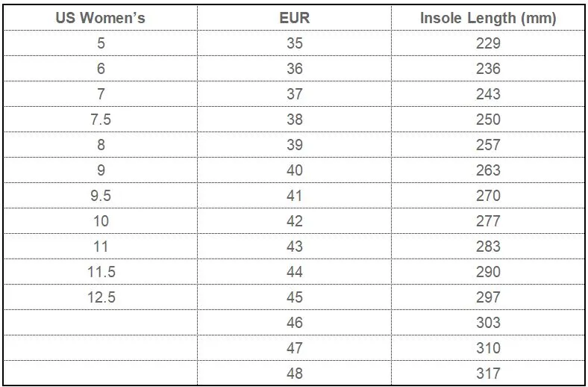Click the "EUR" column header
588x387 pixels.
coord(295,18)
